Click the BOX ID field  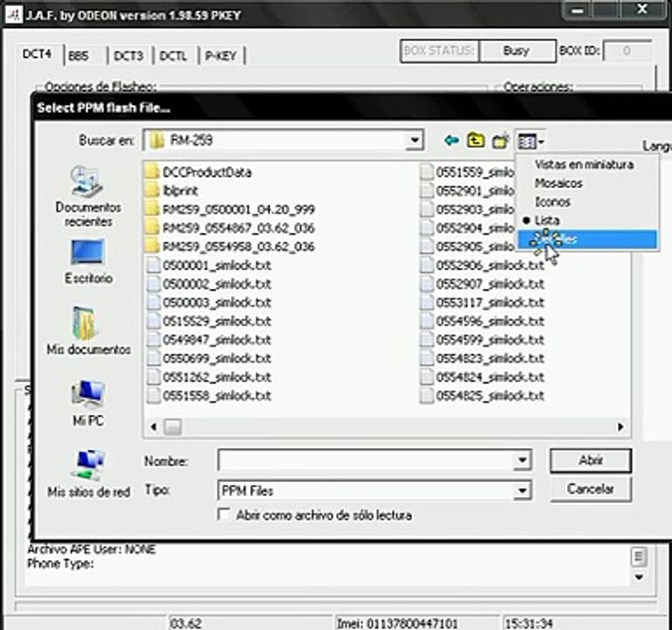pos(627,51)
